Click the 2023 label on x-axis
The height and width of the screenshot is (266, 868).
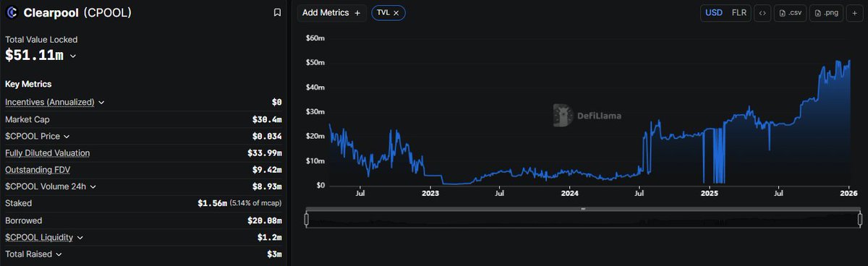430,194
